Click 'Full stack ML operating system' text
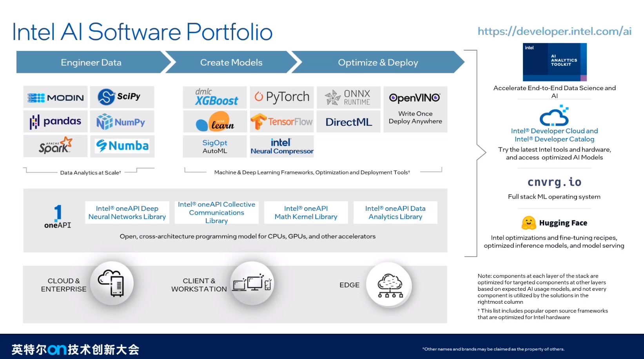 (554, 197)
